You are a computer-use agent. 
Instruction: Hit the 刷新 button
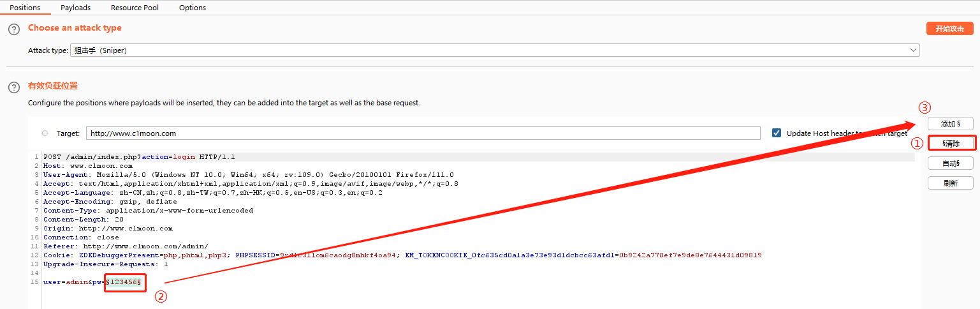click(x=950, y=183)
